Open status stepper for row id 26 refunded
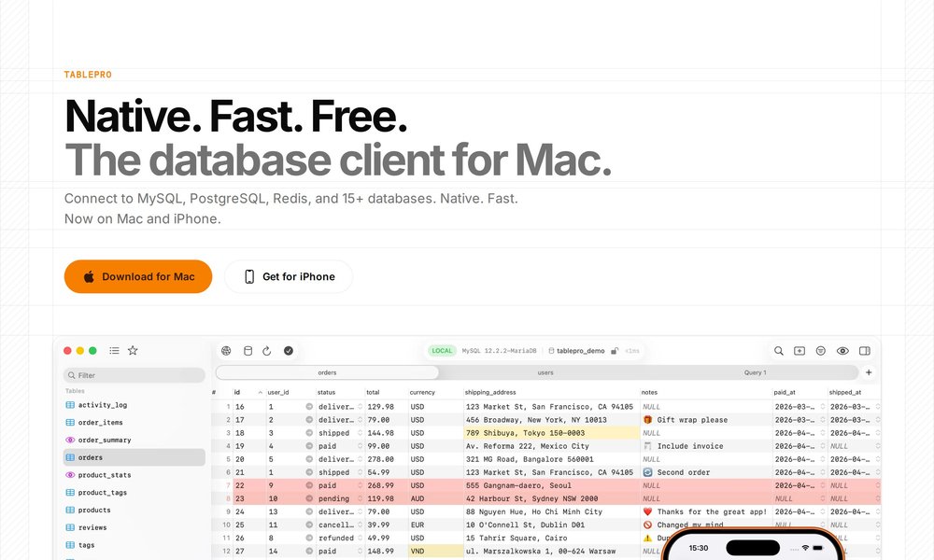934x560 pixels. click(360, 538)
